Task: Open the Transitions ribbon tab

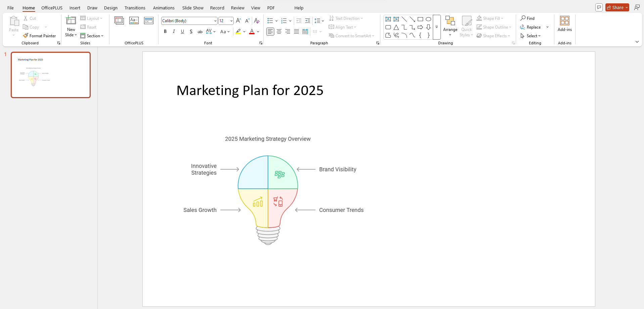Action: pos(135,8)
